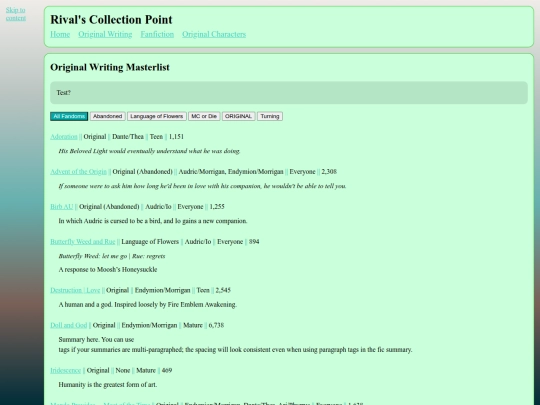Open the Doll and God story
The height and width of the screenshot is (405, 540).
[69, 325]
